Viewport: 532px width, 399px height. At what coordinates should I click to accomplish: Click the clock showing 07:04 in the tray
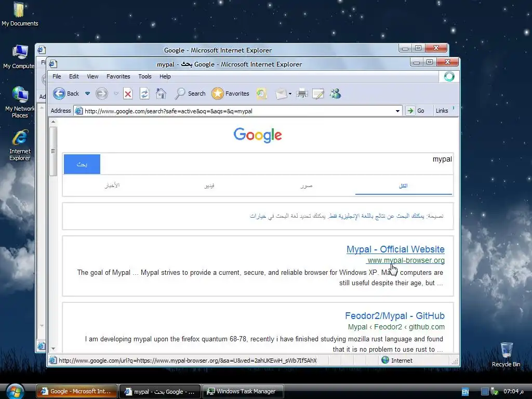pyautogui.click(x=513, y=392)
